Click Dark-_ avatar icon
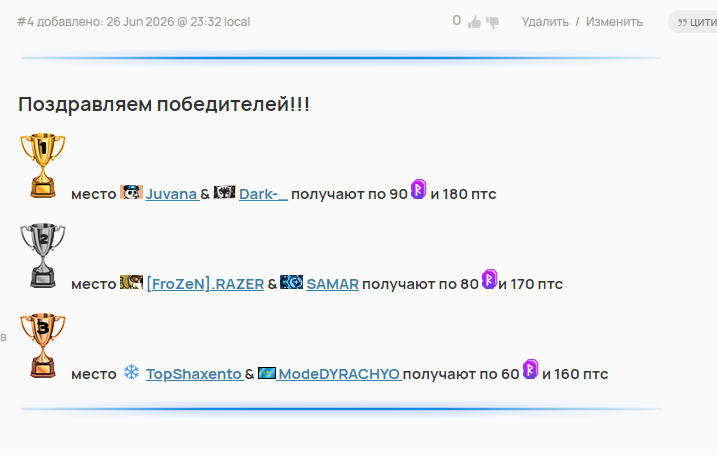This screenshot has height=455, width=717. coord(225,192)
